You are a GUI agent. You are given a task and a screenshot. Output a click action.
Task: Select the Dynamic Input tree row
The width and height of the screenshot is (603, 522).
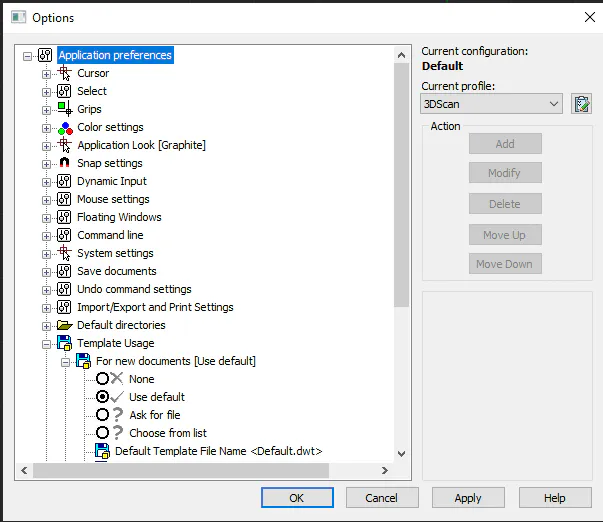coord(112,181)
